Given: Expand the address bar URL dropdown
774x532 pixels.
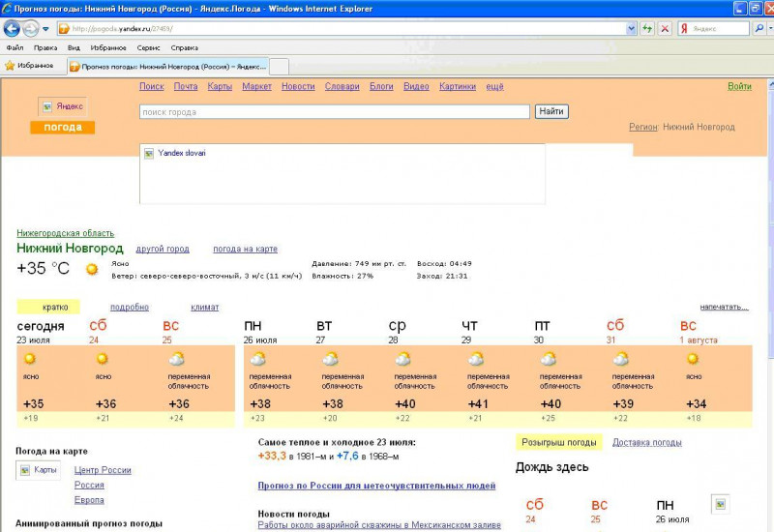Looking at the screenshot, I should point(631,29).
